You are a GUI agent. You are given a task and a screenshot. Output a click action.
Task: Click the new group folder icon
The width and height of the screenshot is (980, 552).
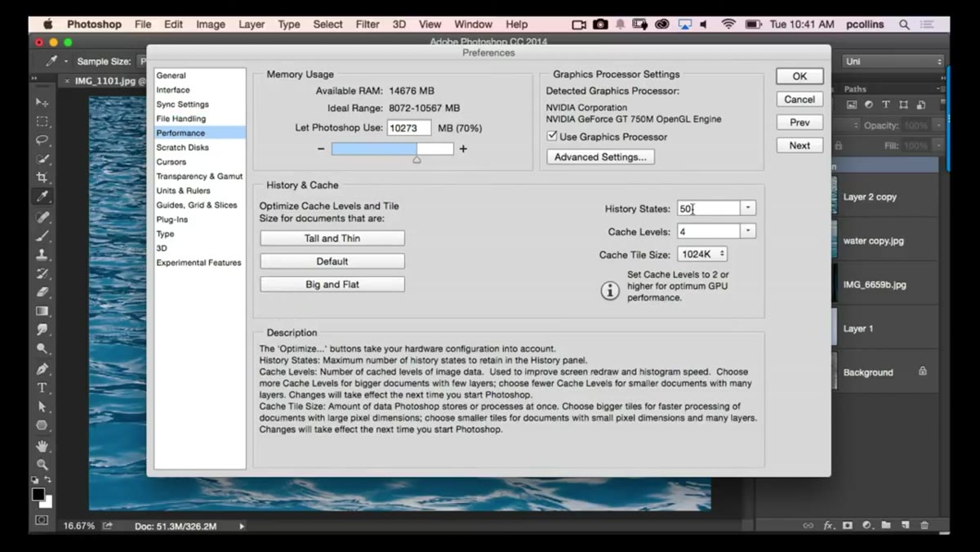click(886, 525)
